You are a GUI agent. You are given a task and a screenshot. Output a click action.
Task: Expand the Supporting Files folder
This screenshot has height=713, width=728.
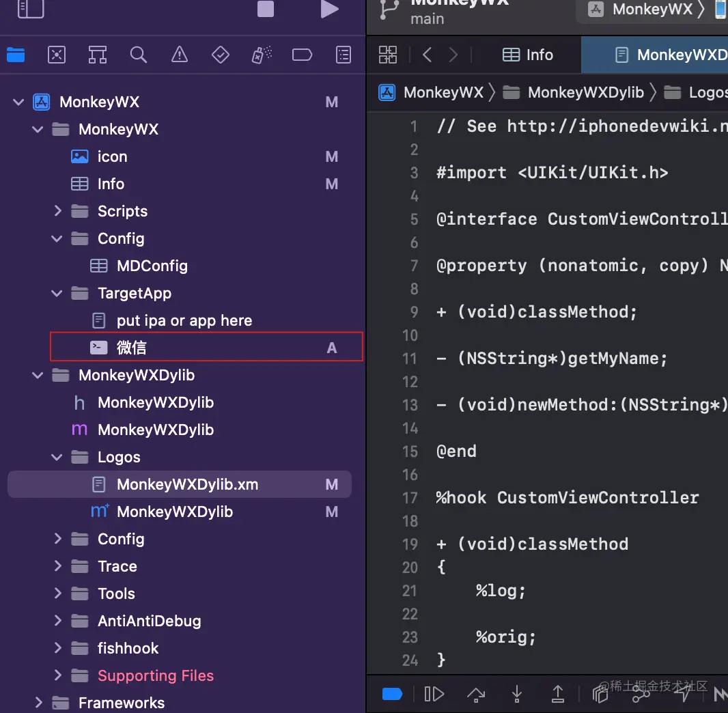[x=57, y=675]
